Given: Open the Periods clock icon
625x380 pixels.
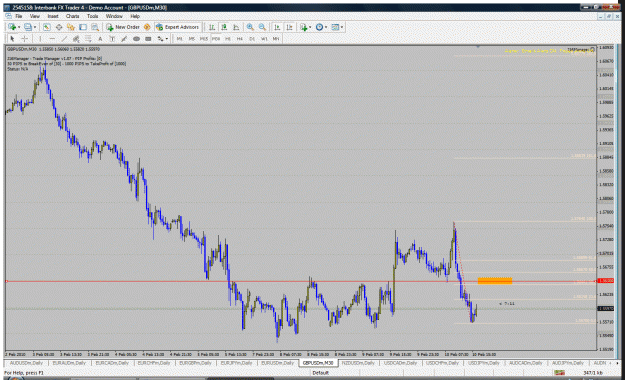Looking at the screenshot, I should pyautogui.click(x=319, y=27).
